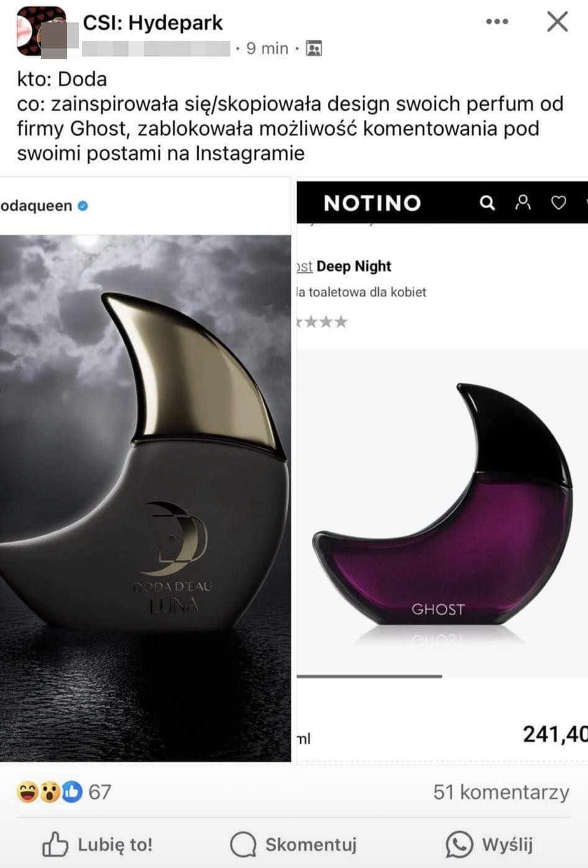
Task: Click the Skomentuj comment button
Action: coord(293,844)
